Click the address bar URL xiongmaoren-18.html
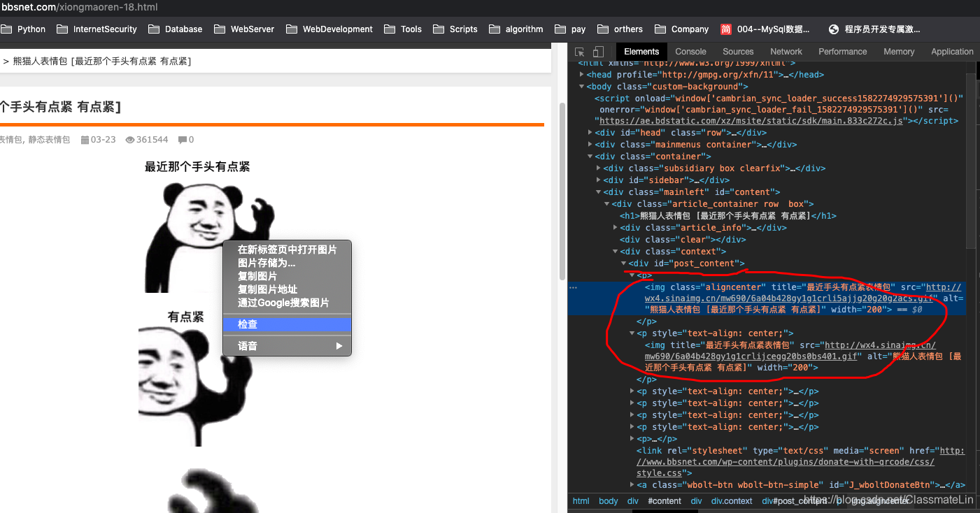Viewport: 980px width, 513px height. [78, 7]
